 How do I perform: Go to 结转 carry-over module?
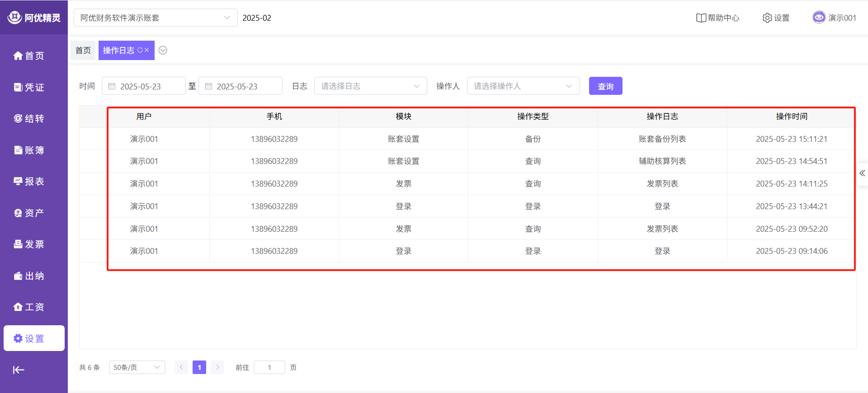click(x=29, y=118)
